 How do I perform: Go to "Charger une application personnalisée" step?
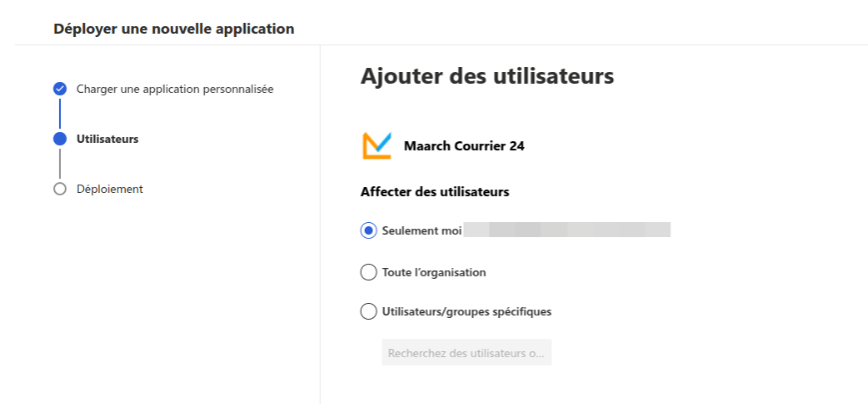click(175, 89)
